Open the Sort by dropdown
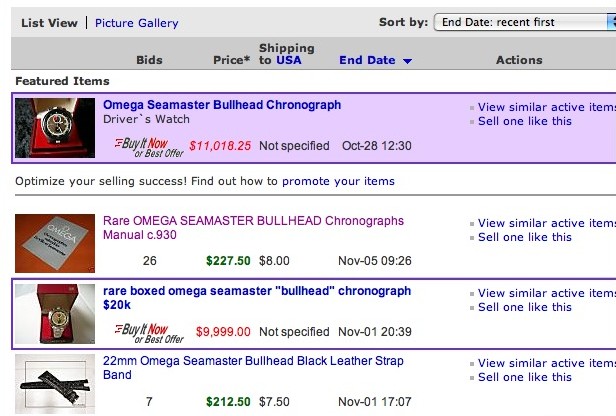This screenshot has width=616, height=416. (524, 22)
